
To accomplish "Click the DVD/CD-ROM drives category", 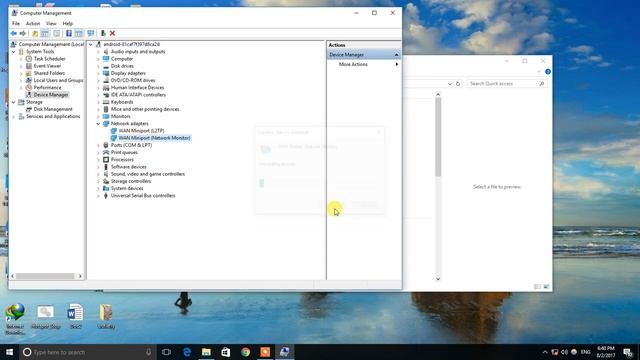I will (x=133, y=80).
